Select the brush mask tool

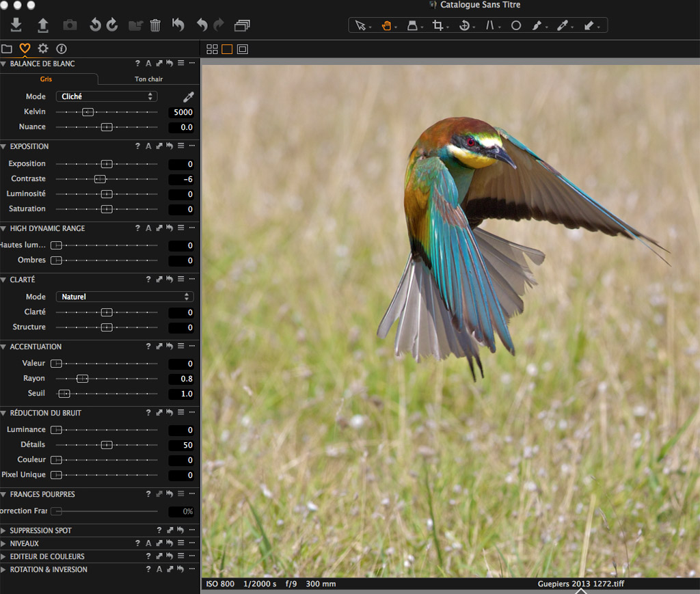pos(537,25)
